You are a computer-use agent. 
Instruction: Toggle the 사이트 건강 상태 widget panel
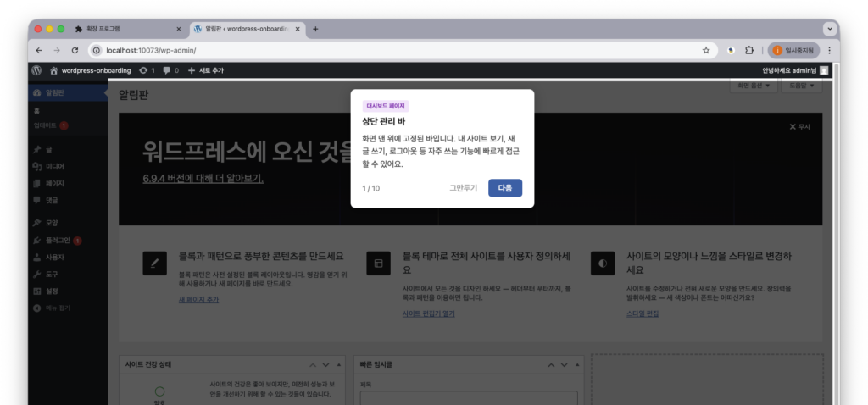pyautogui.click(x=338, y=365)
